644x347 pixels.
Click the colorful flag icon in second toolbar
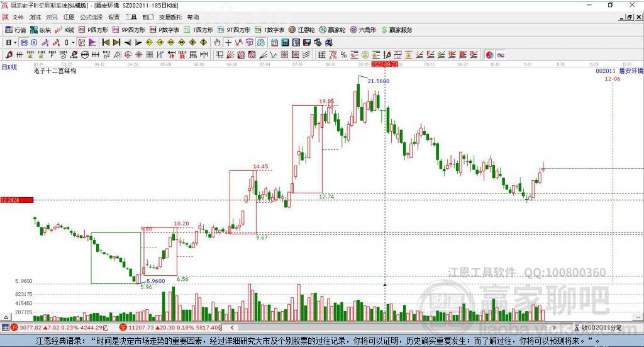[x=93, y=42]
